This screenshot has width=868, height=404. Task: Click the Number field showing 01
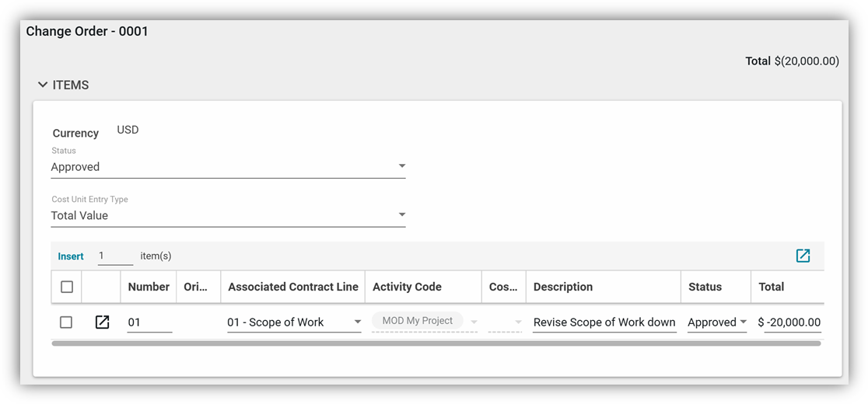point(149,322)
